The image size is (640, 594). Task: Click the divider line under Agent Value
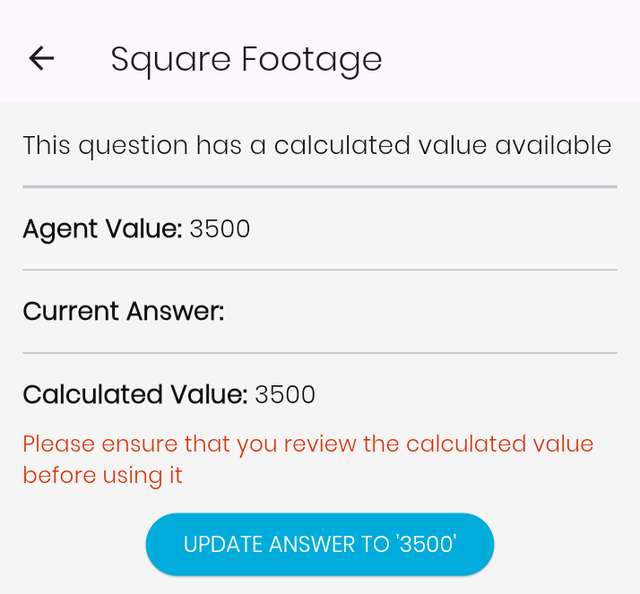pyautogui.click(x=320, y=270)
